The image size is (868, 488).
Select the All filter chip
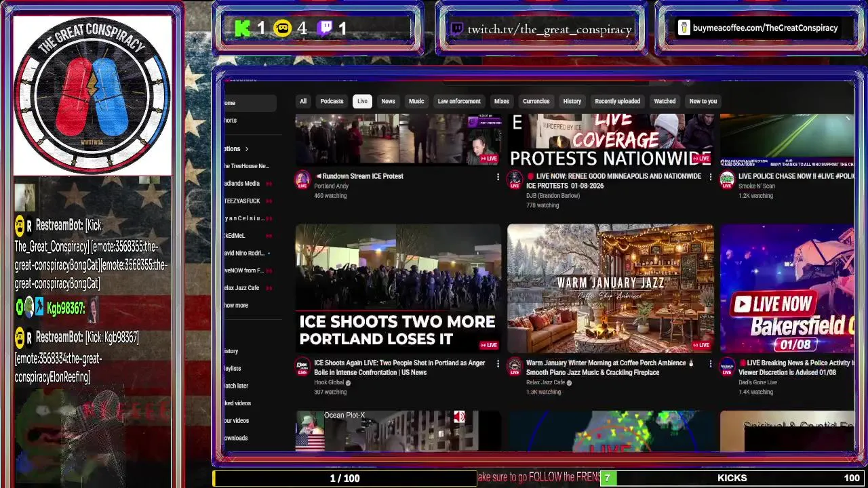click(303, 101)
